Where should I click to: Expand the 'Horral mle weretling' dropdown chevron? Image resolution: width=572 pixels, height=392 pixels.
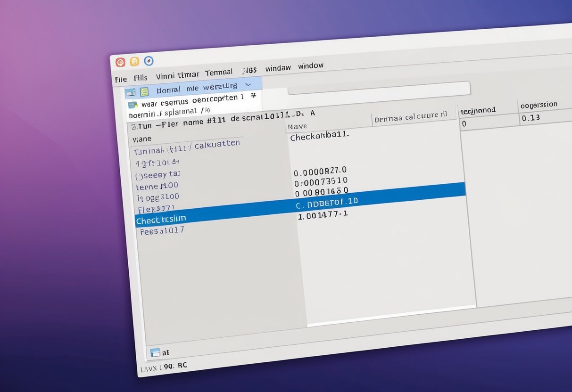(248, 85)
